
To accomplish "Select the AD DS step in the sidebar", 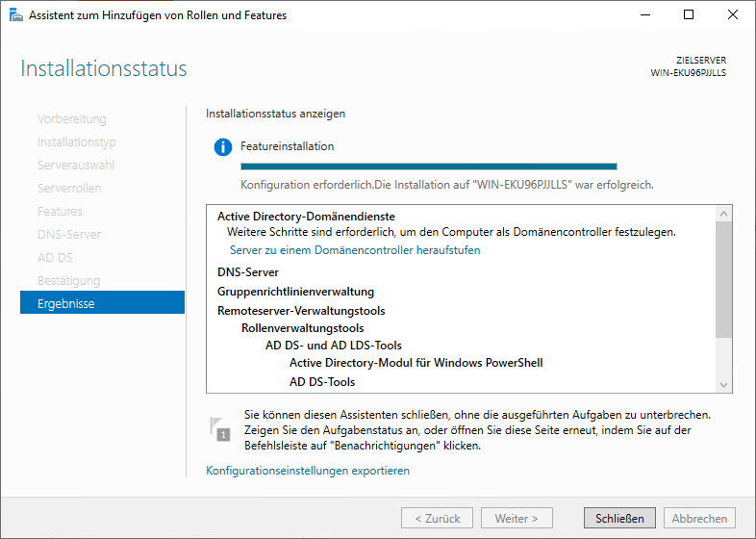I will (x=55, y=258).
